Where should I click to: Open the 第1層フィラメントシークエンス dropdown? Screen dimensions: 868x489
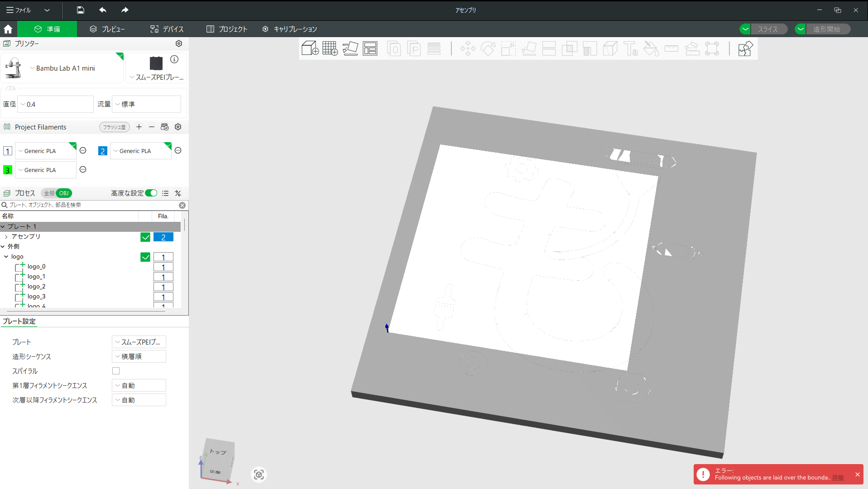pyautogui.click(x=139, y=385)
